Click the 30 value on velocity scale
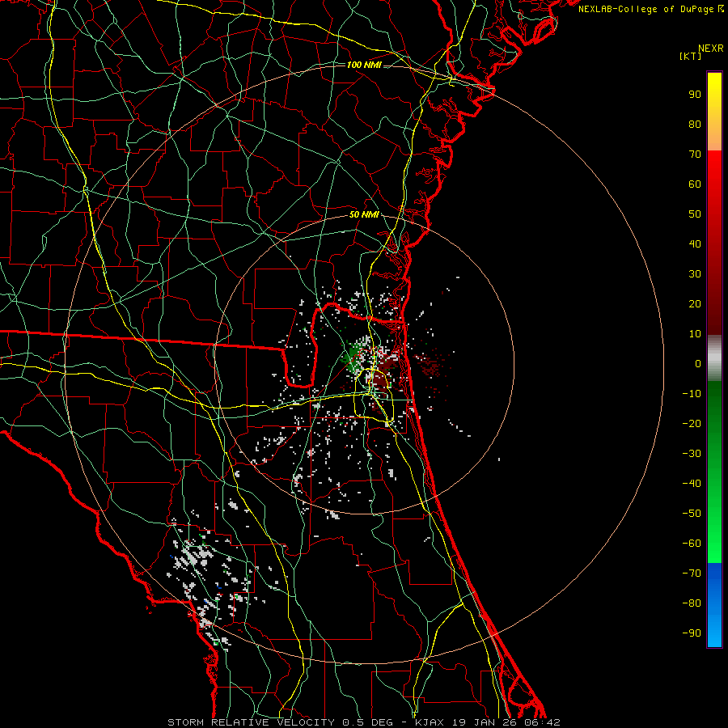 [x=695, y=274]
